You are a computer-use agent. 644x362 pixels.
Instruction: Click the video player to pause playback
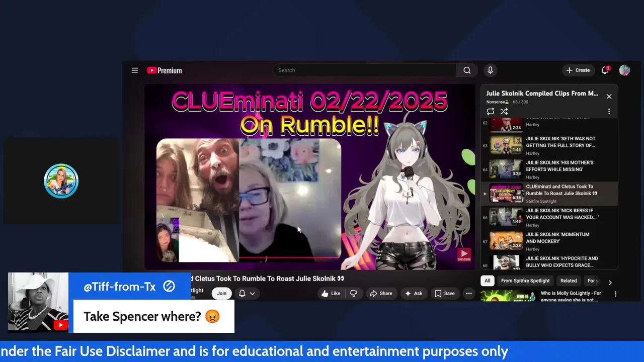point(310,177)
